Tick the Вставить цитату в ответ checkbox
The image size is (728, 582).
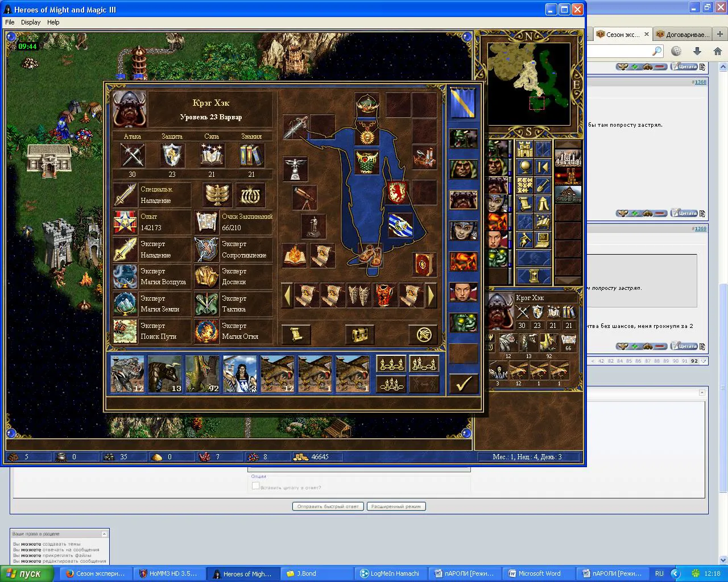click(x=255, y=486)
